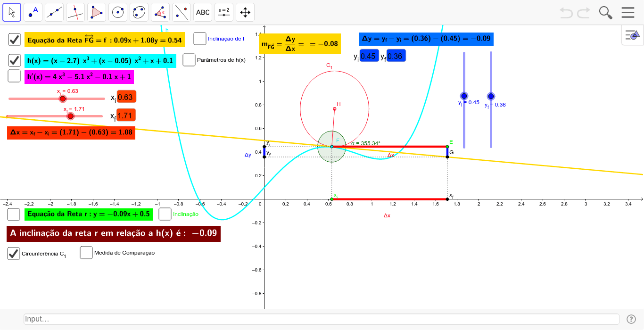
Task: Click the yi point on the y-axis
Action: pos(264,147)
